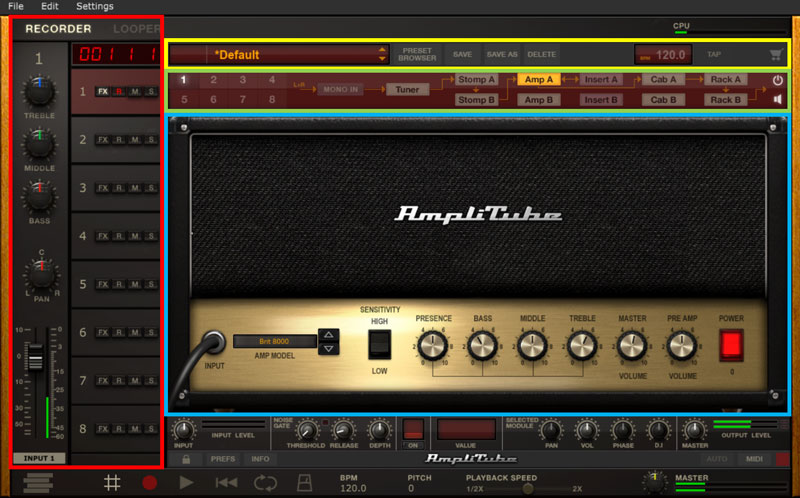
Task: Click the bottom-right MASTER knob beside output level
Action: (x=694, y=431)
